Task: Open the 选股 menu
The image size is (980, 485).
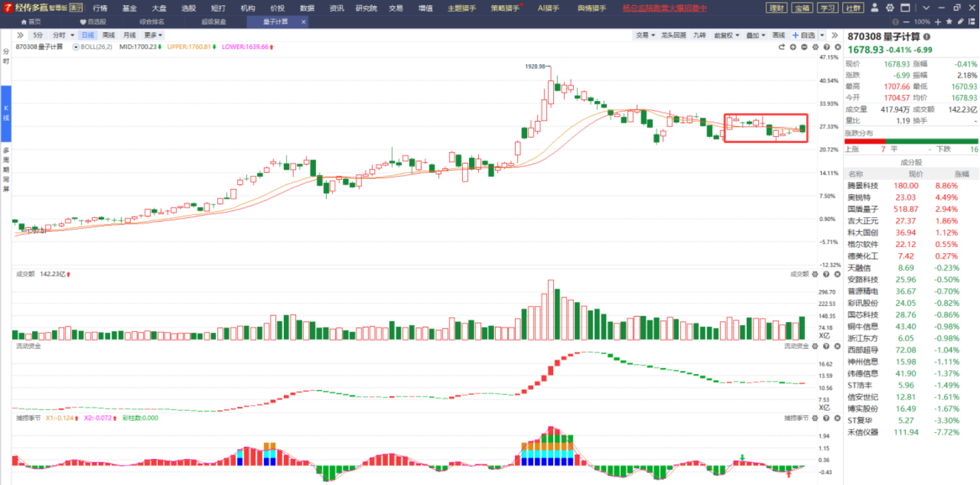Action: 188,8
